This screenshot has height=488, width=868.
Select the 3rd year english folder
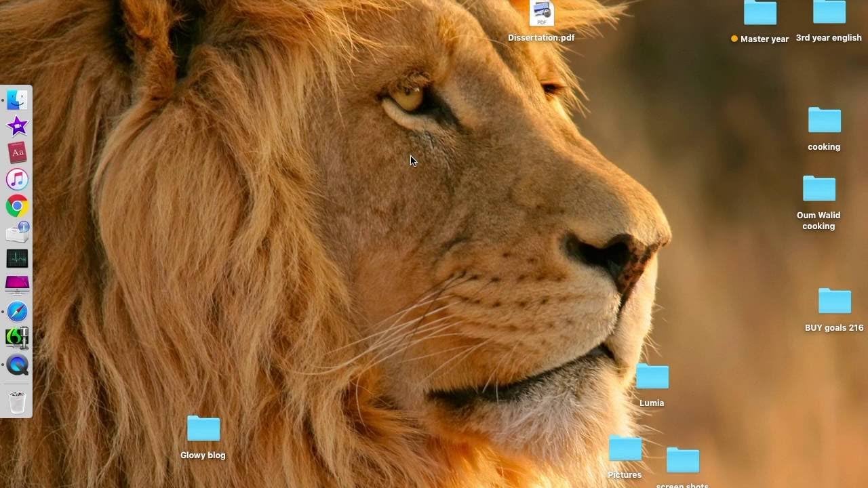point(829,14)
